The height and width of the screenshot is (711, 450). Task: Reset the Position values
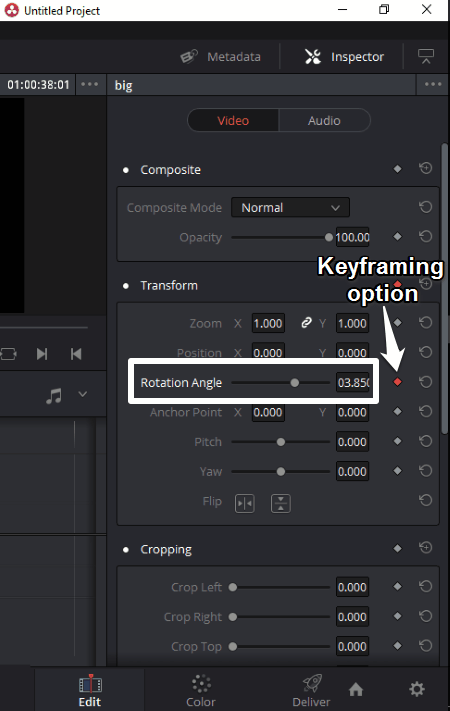pyautogui.click(x=426, y=352)
